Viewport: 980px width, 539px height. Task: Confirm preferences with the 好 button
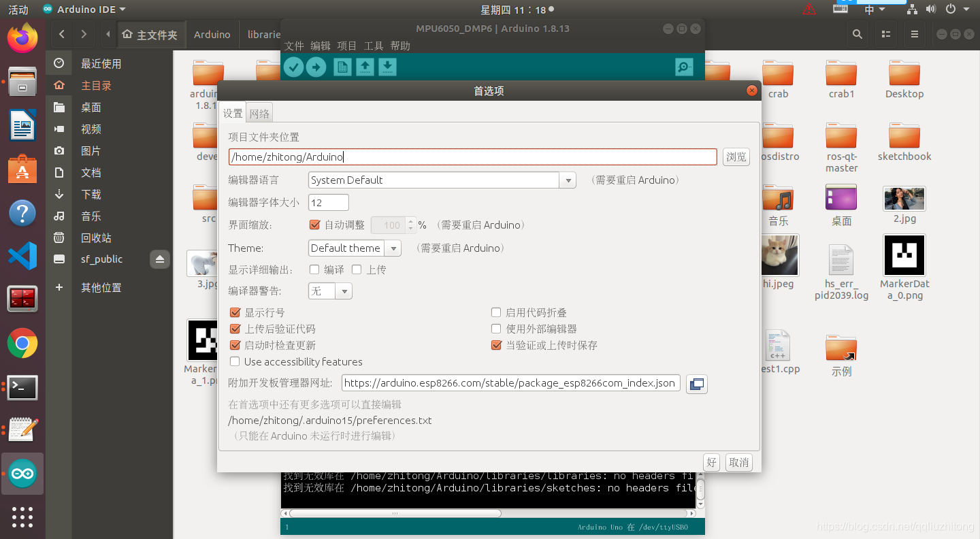(711, 462)
